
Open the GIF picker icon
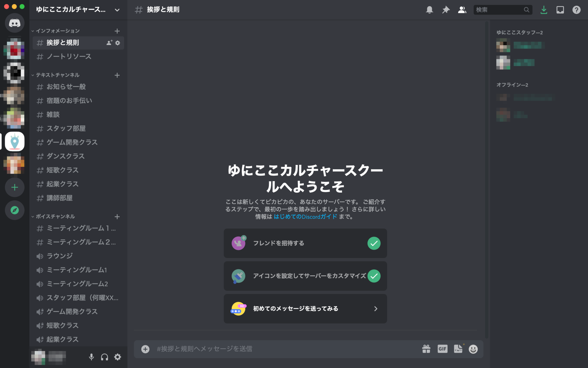[x=442, y=349]
